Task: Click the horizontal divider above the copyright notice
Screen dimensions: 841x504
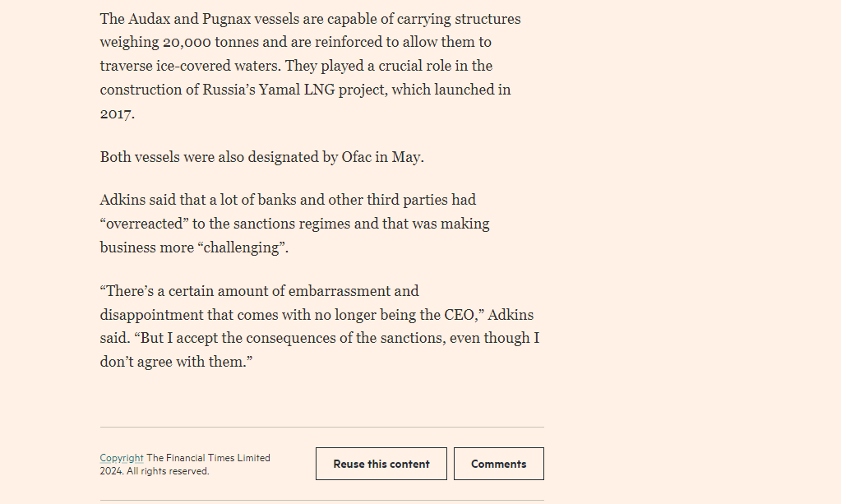Action: pos(321,428)
